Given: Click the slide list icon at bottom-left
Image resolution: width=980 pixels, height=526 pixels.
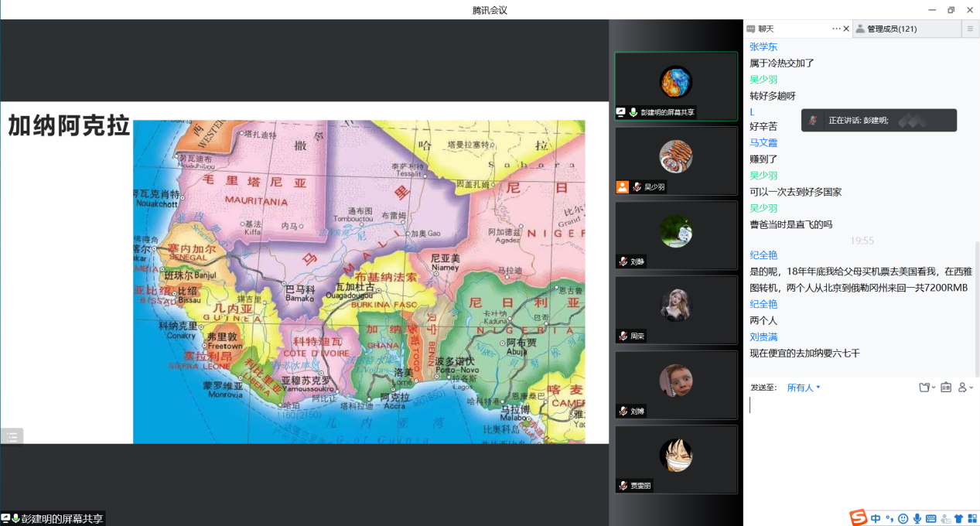Looking at the screenshot, I should (12, 437).
